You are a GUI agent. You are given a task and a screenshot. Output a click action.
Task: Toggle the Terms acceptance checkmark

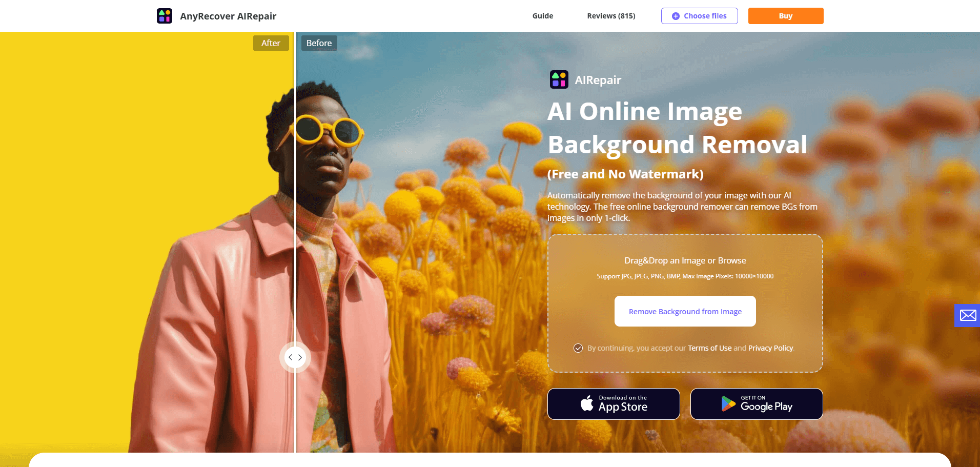point(578,348)
